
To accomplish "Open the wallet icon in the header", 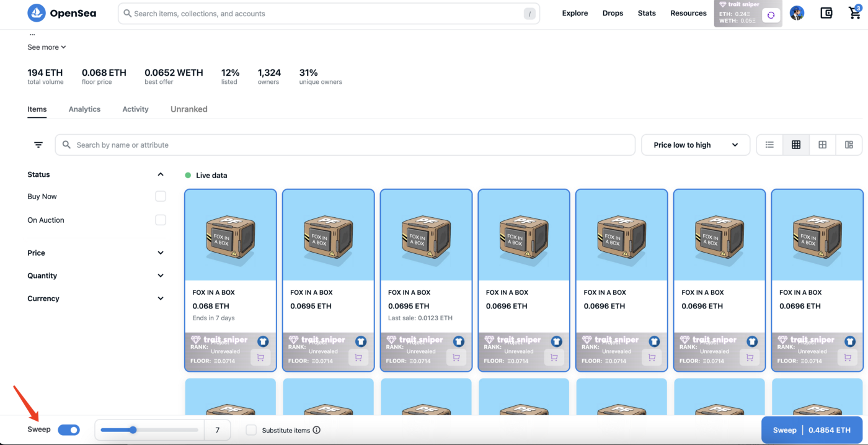I will (826, 13).
